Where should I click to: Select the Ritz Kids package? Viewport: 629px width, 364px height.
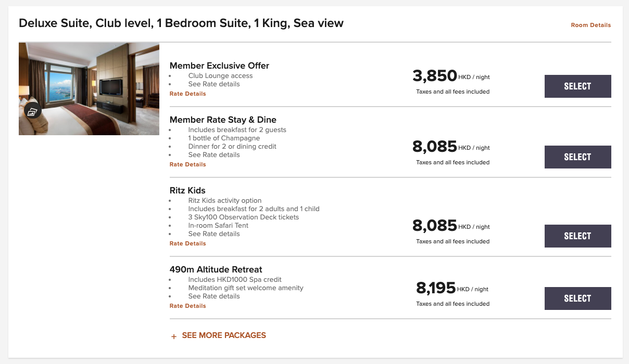pyautogui.click(x=577, y=236)
